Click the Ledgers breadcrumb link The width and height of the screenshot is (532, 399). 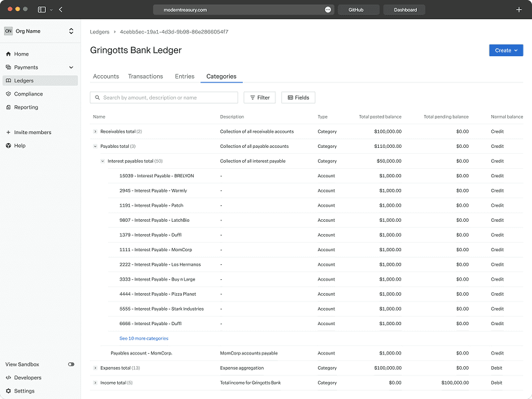pos(99,32)
